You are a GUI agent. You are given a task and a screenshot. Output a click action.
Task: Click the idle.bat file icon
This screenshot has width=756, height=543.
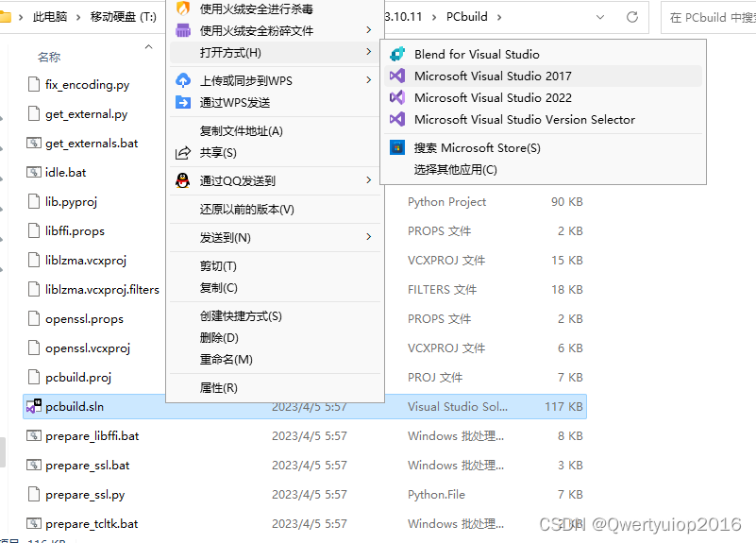(34, 172)
